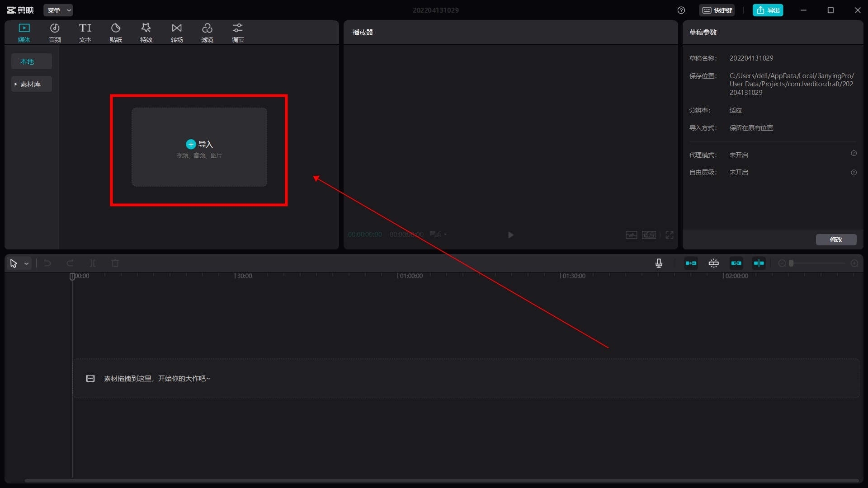Click 导入 to import media files
This screenshot has width=868, height=488.
(199, 145)
